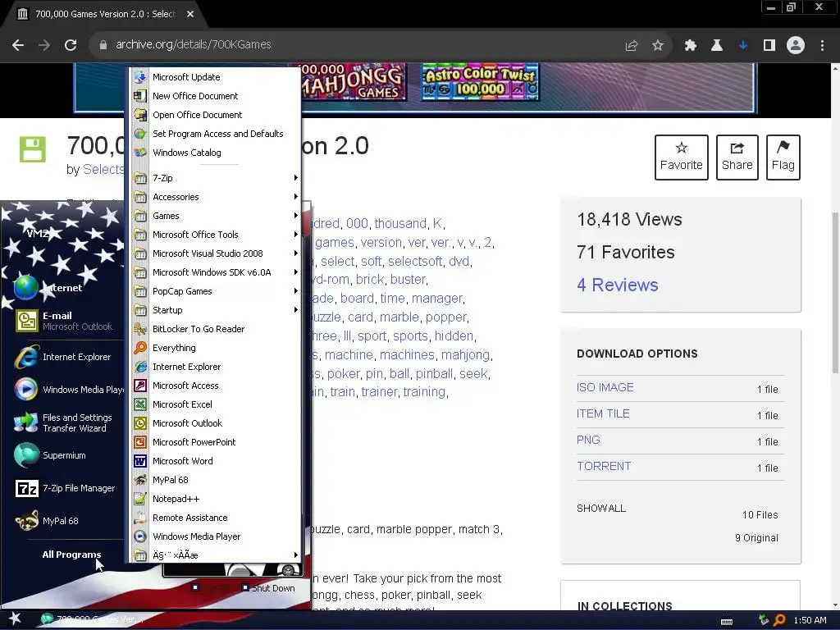Select ISO IMAGE download option
The height and width of the screenshot is (630, 840).
[x=605, y=387]
